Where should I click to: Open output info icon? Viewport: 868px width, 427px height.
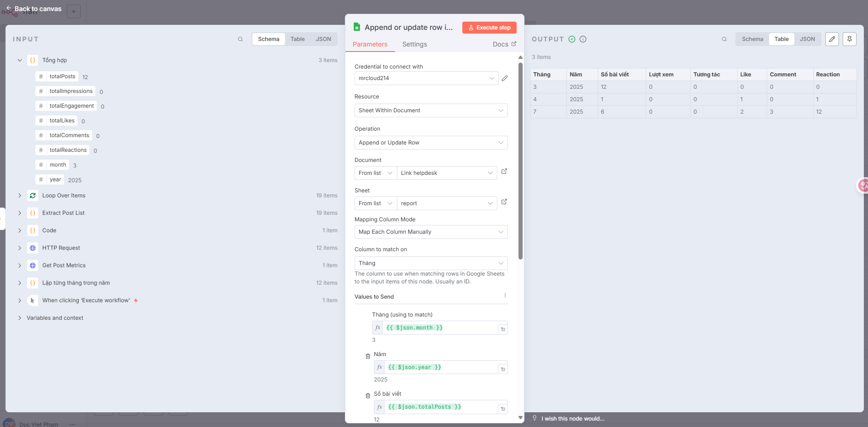[583, 39]
